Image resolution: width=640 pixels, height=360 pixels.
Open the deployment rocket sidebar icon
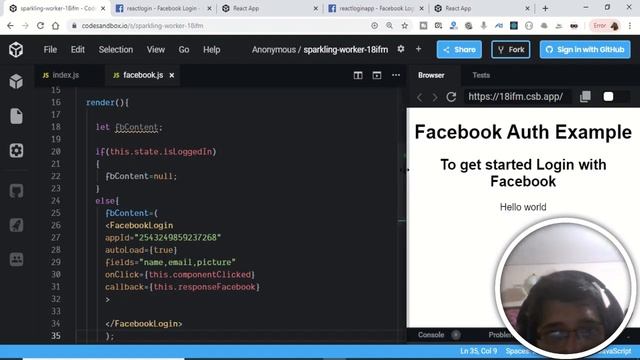coord(16,225)
